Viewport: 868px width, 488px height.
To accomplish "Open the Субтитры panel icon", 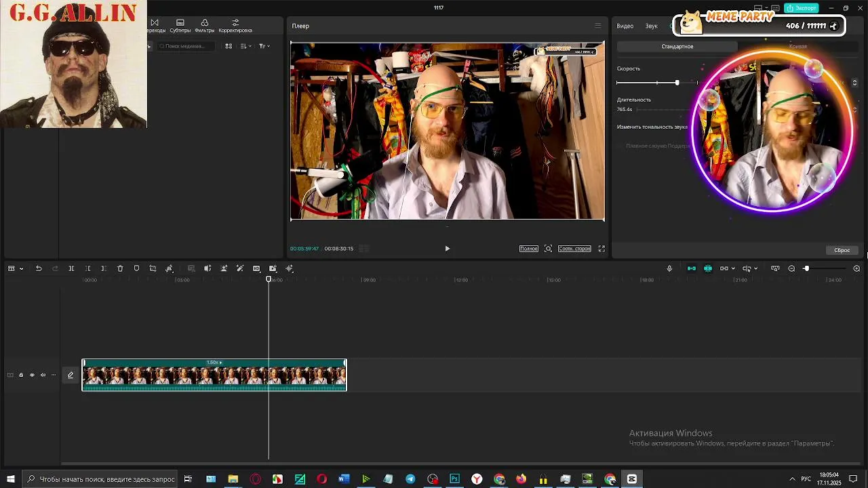I will click(x=180, y=26).
